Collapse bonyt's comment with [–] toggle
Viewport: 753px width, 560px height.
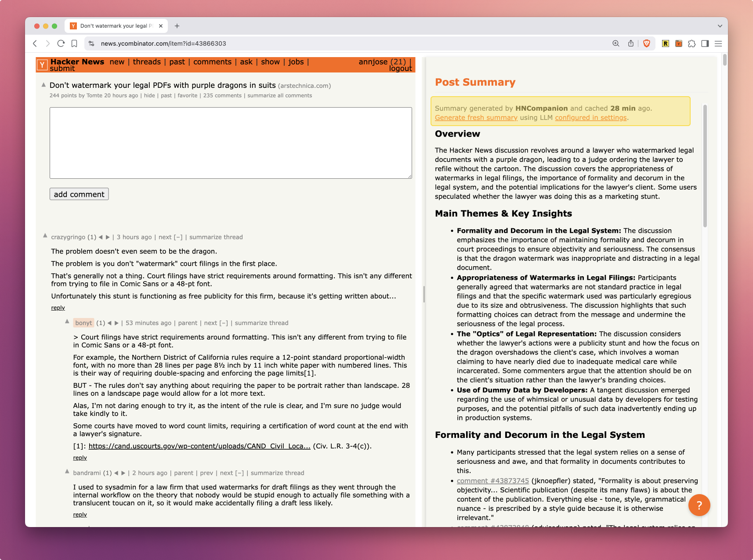pos(224,323)
